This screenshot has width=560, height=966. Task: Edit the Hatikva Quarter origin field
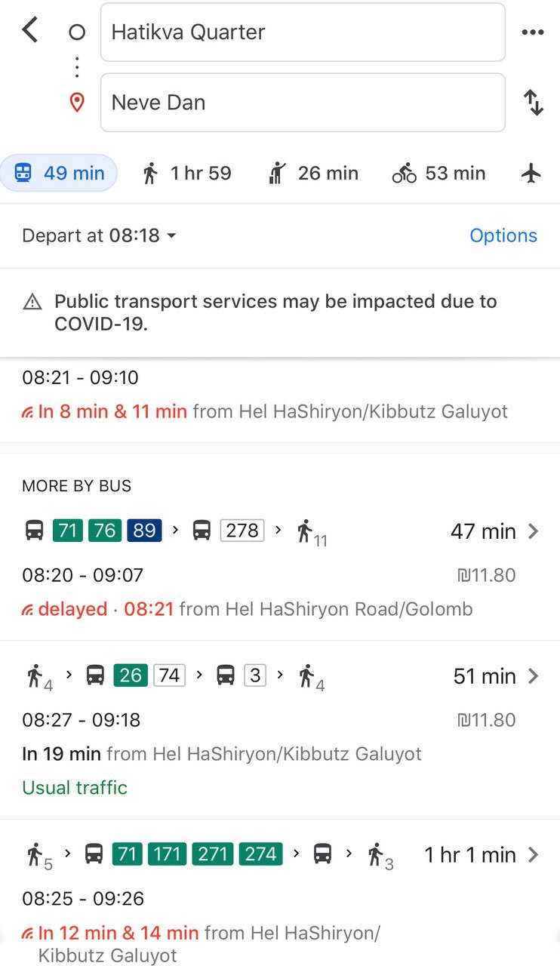[303, 32]
